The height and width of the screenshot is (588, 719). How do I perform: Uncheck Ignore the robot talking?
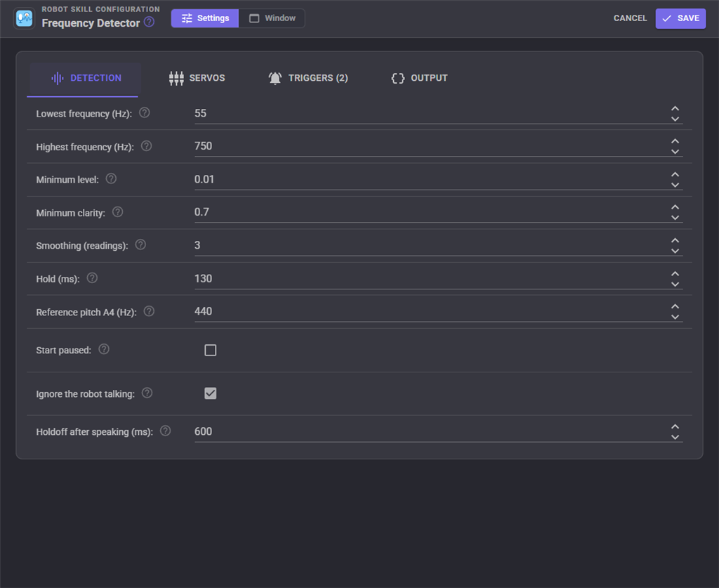click(x=211, y=393)
